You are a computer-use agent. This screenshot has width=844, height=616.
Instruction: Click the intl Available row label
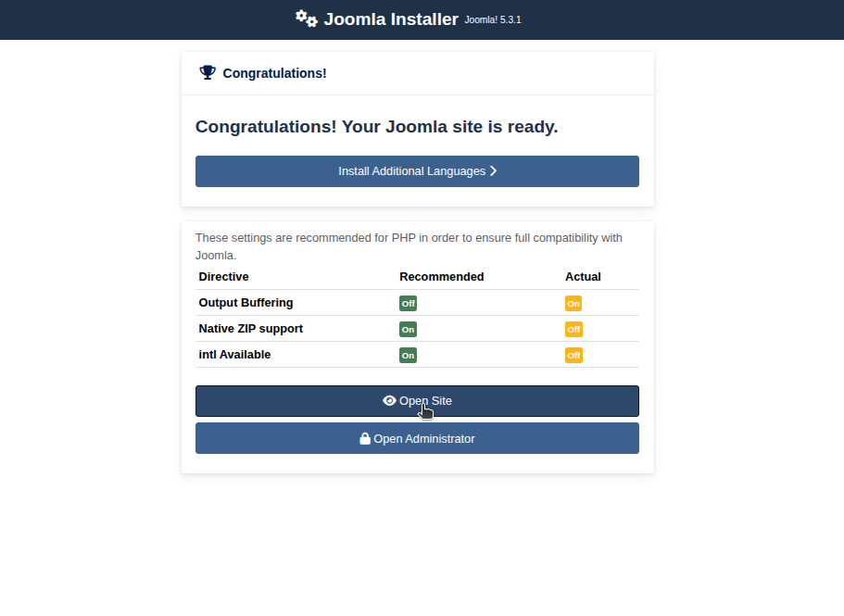234,355
